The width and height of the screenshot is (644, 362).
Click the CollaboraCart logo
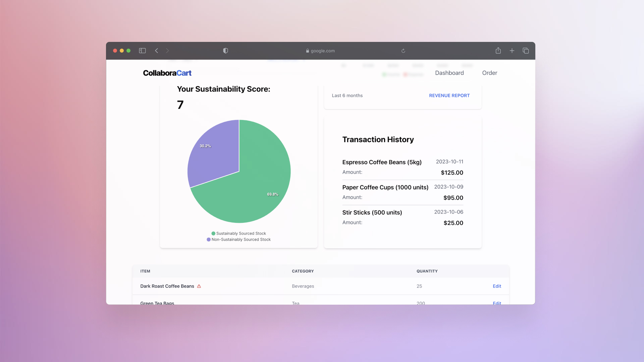pos(167,73)
